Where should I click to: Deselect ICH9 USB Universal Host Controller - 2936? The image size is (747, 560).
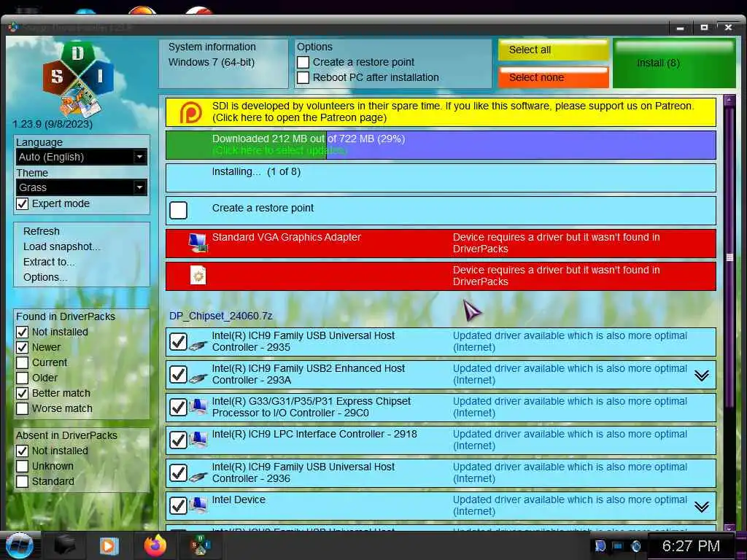tap(178, 472)
